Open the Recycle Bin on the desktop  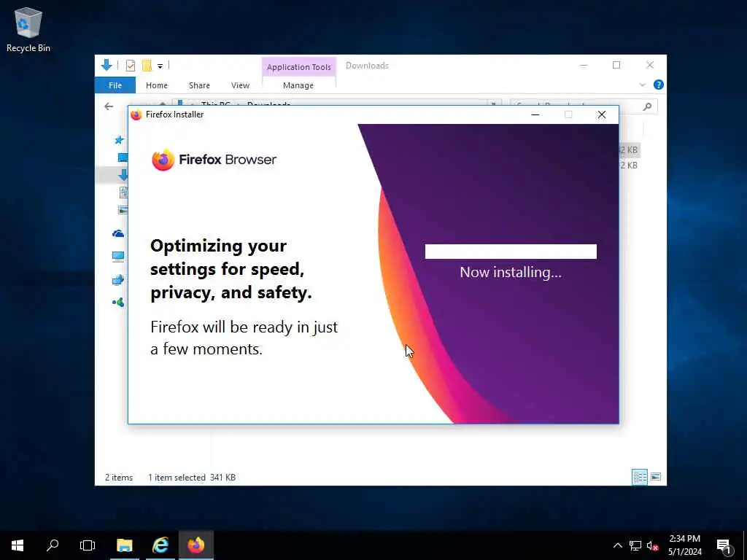coord(28,30)
